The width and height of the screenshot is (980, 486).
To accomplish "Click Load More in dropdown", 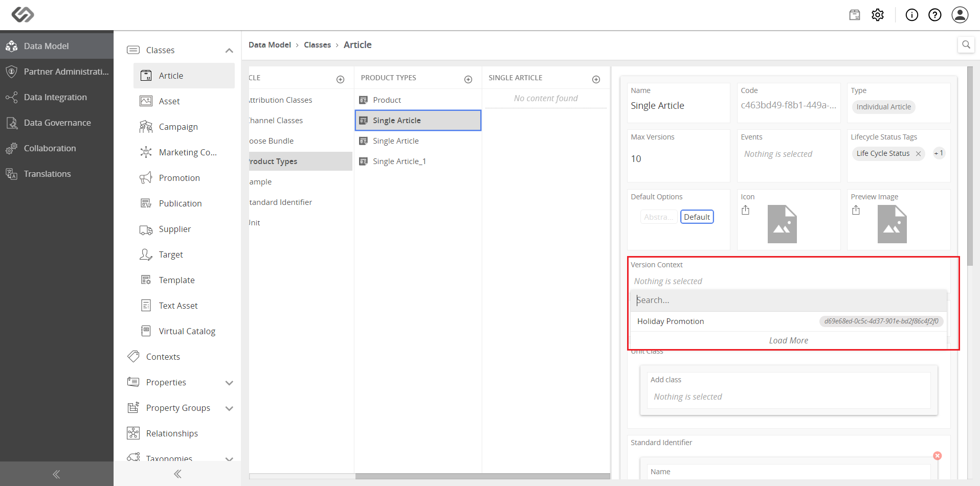I will click(x=788, y=340).
